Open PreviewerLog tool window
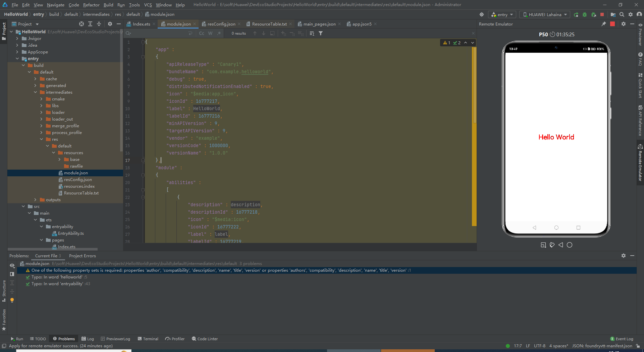Viewport: 644px width, 352px height. pyautogui.click(x=115, y=339)
